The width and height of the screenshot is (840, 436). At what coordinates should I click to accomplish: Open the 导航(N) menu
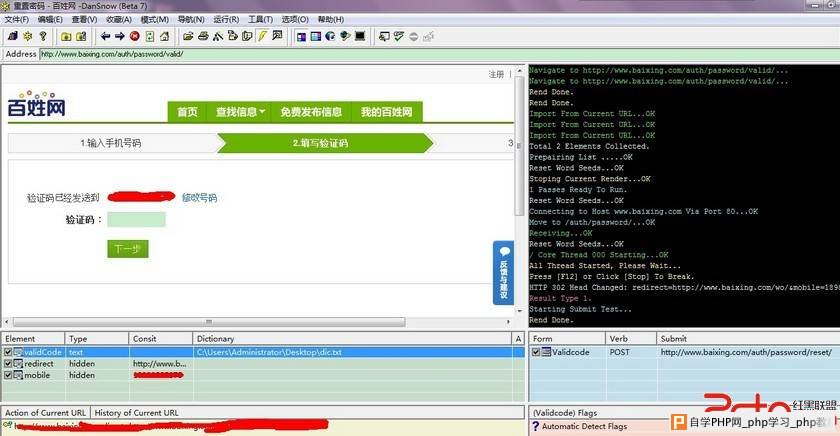191,19
